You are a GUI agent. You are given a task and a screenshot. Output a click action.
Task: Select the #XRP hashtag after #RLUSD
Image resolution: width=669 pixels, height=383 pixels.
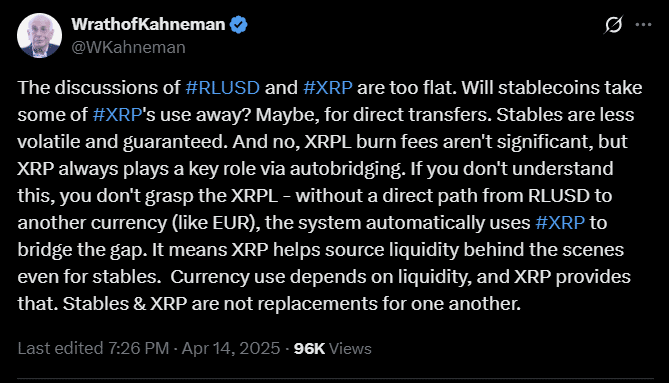pyautogui.click(x=328, y=88)
